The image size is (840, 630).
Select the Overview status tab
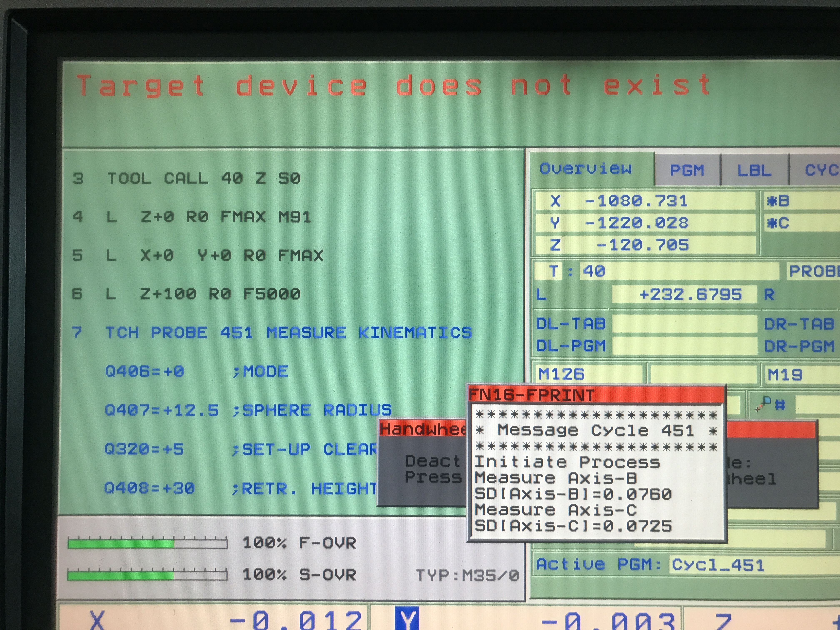pyautogui.click(x=586, y=169)
